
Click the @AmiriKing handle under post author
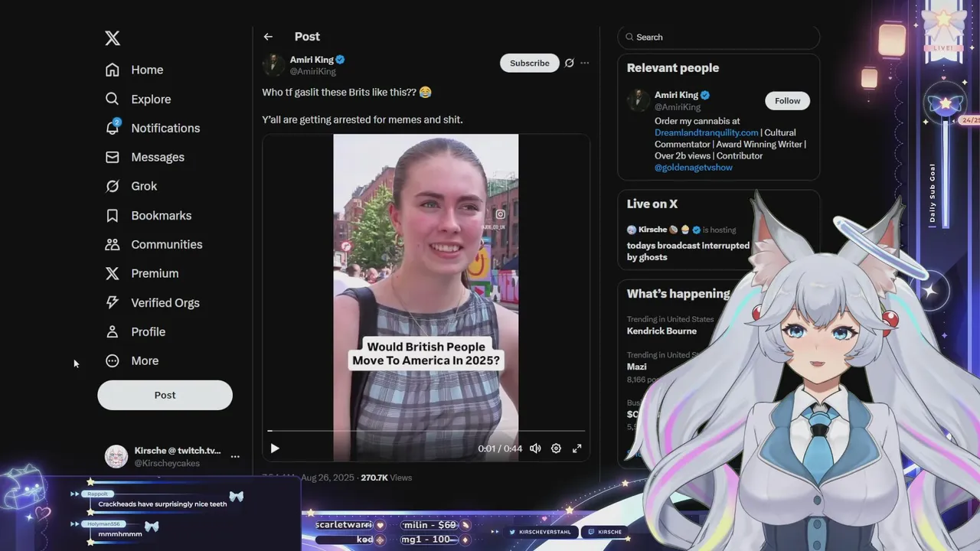click(313, 71)
